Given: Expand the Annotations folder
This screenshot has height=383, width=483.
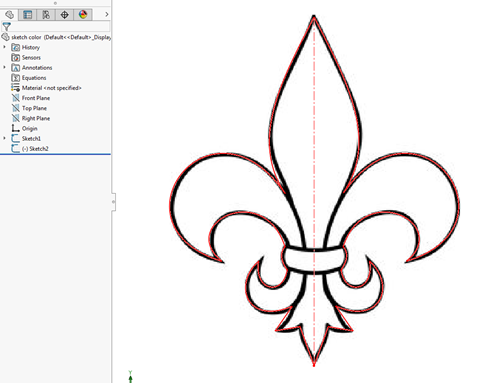Looking at the screenshot, I should pos(4,67).
